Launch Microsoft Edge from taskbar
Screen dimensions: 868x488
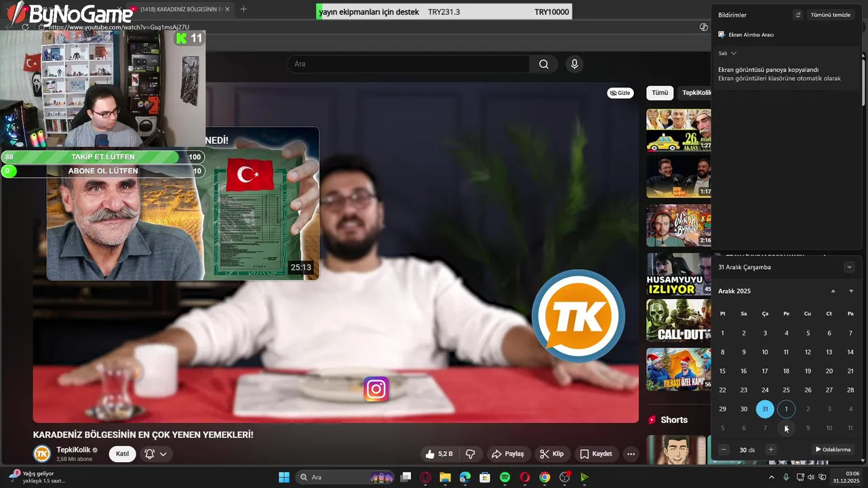click(x=465, y=477)
